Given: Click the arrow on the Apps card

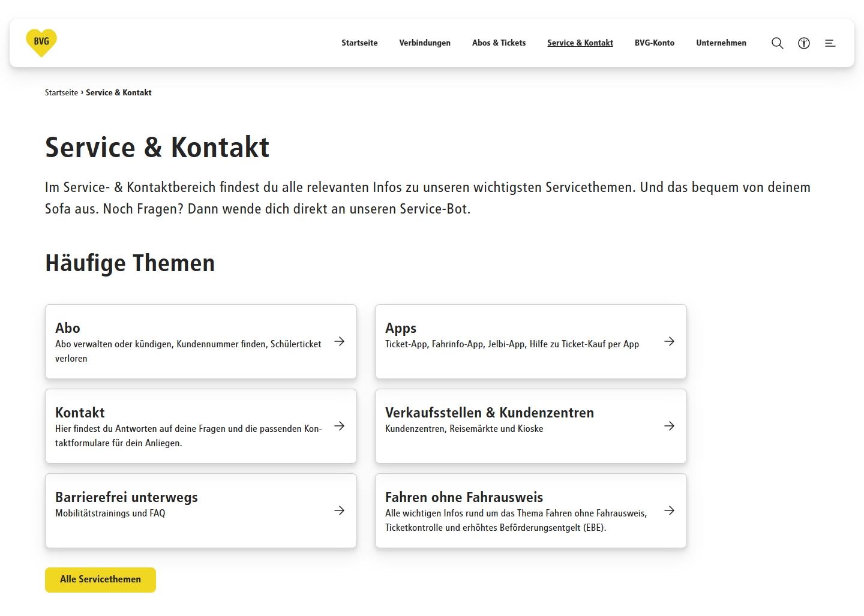Looking at the screenshot, I should tap(670, 341).
